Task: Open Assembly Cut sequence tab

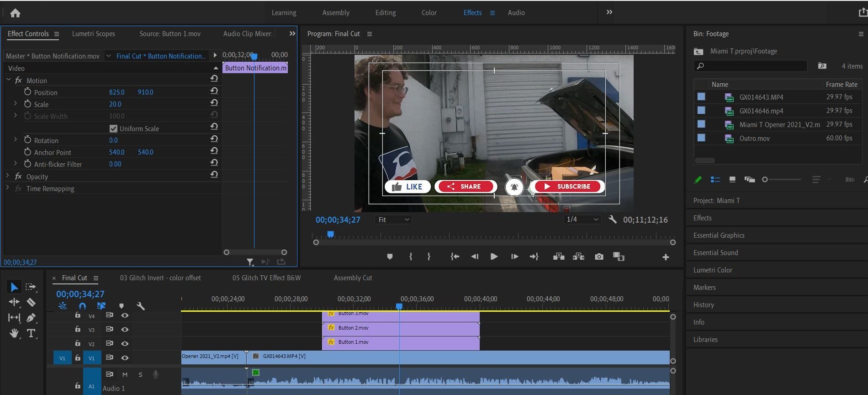Action: point(353,278)
